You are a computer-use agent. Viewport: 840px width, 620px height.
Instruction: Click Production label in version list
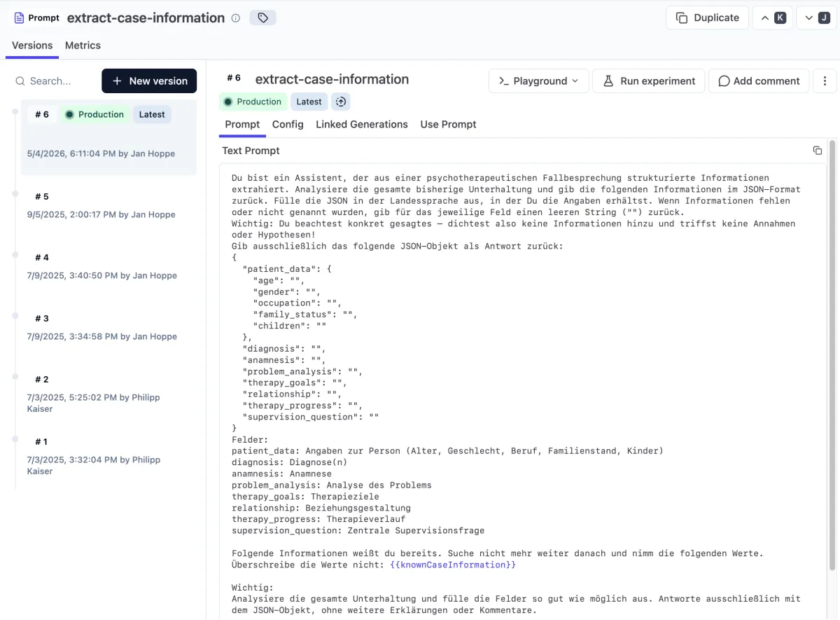(94, 115)
